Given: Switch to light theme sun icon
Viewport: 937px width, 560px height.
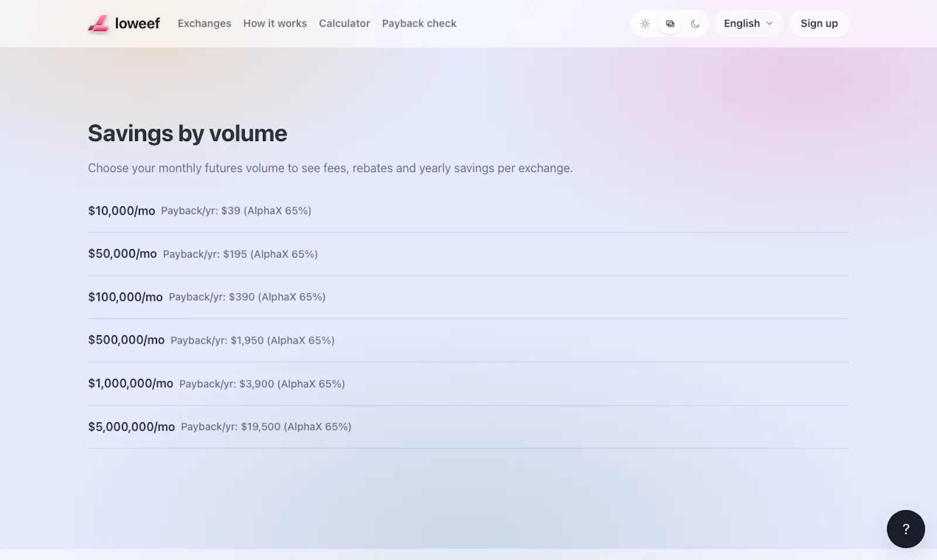Looking at the screenshot, I should (x=645, y=23).
